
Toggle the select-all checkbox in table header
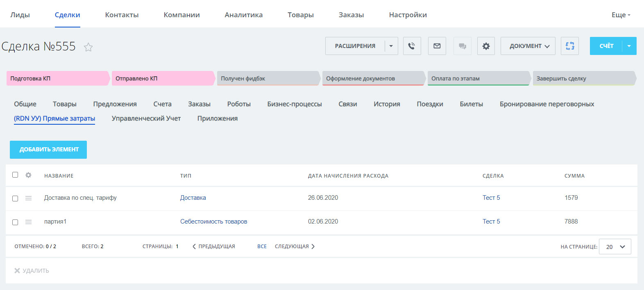[15, 175]
